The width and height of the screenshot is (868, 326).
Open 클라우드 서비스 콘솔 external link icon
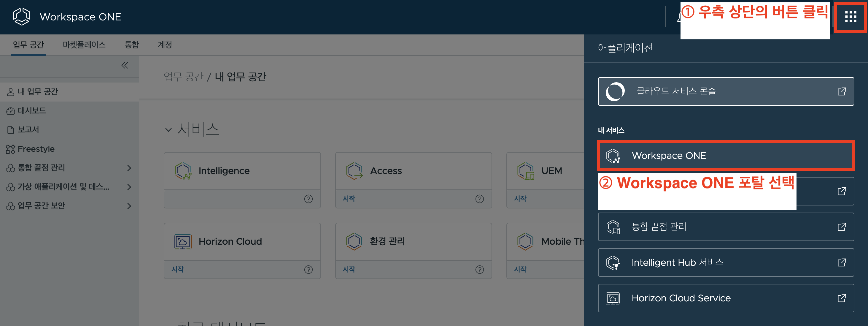841,91
